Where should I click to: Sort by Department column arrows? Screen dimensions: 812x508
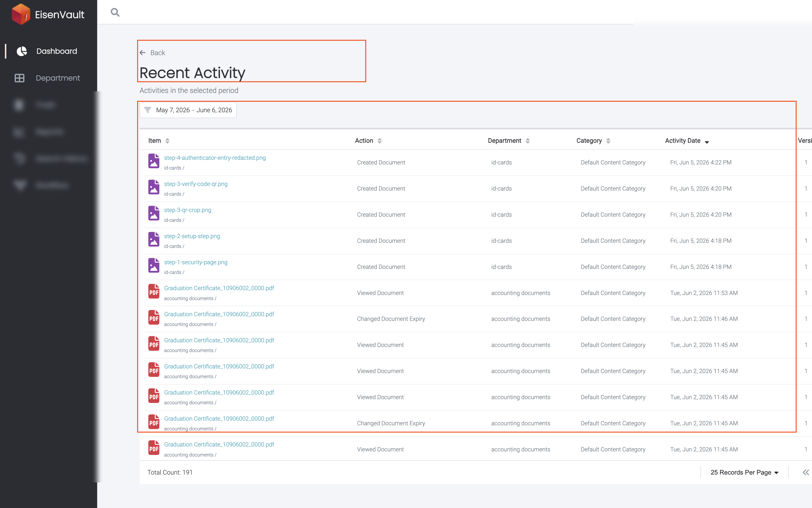(x=528, y=141)
